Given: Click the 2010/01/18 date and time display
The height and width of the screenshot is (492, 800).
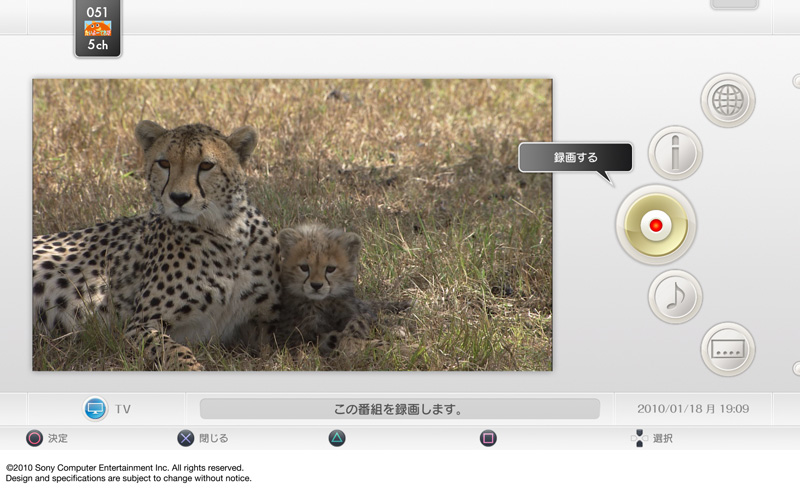Looking at the screenshot, I should (x=693, y=409).
